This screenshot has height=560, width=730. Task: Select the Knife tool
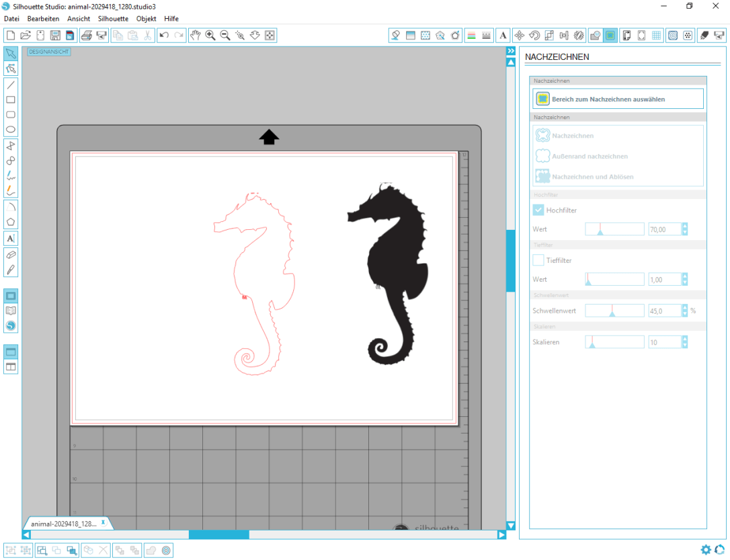(x=10, y=269)
